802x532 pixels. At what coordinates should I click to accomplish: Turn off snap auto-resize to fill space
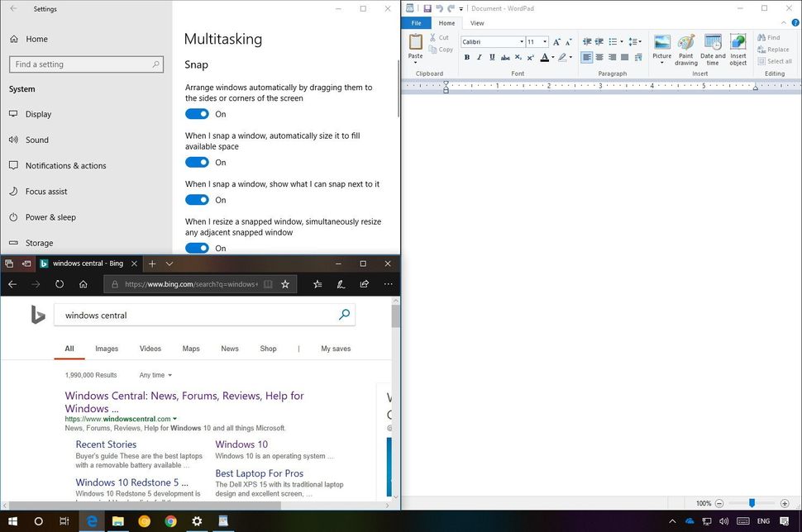[x=197, y=162]
